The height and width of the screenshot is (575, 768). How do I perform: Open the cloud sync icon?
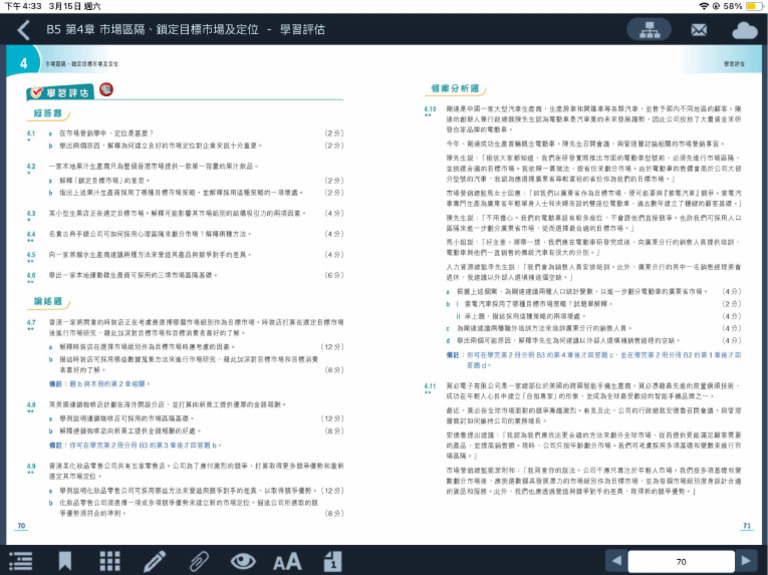click(744, 30)
